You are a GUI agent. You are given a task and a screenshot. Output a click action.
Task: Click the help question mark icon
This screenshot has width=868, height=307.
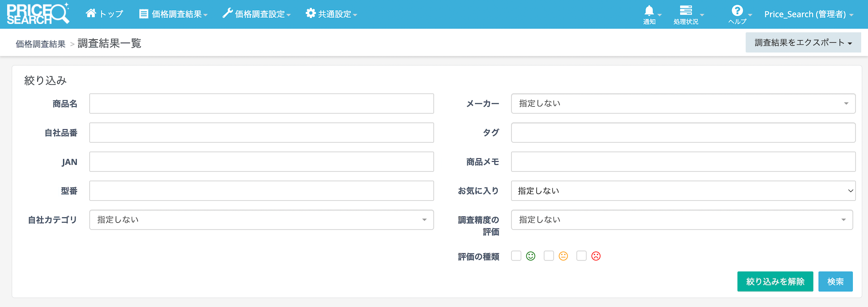tap(737, 11)
